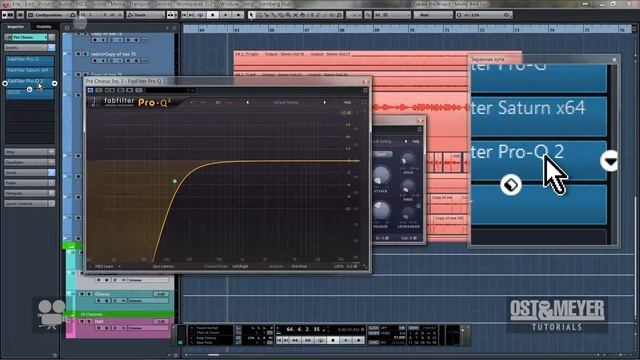This screenshot has height=360, width=640.
Task: Open the Project menu
Action: click(46, 4)
